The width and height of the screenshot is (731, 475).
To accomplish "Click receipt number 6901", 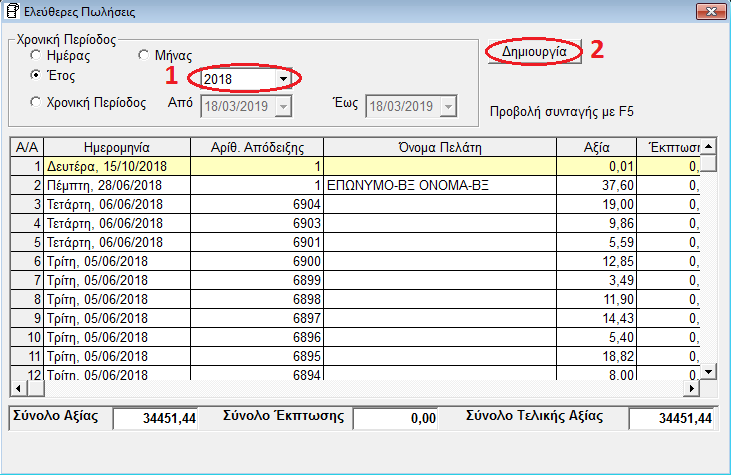I will coord(307,242).
